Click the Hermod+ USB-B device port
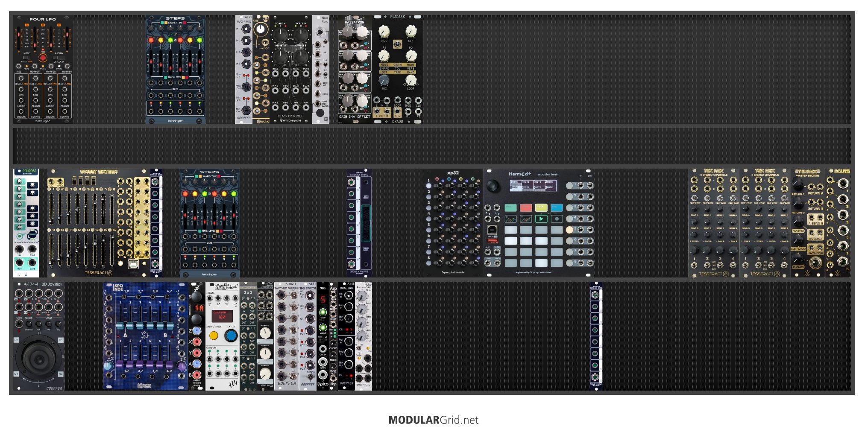868x429 pixels. tap(492, 230)
